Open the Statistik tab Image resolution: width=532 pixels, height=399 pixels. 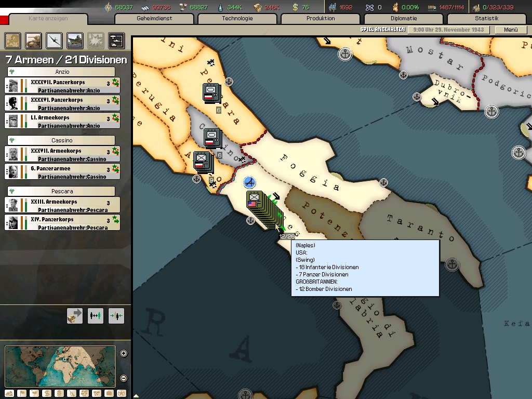click(x=487, y=19)
